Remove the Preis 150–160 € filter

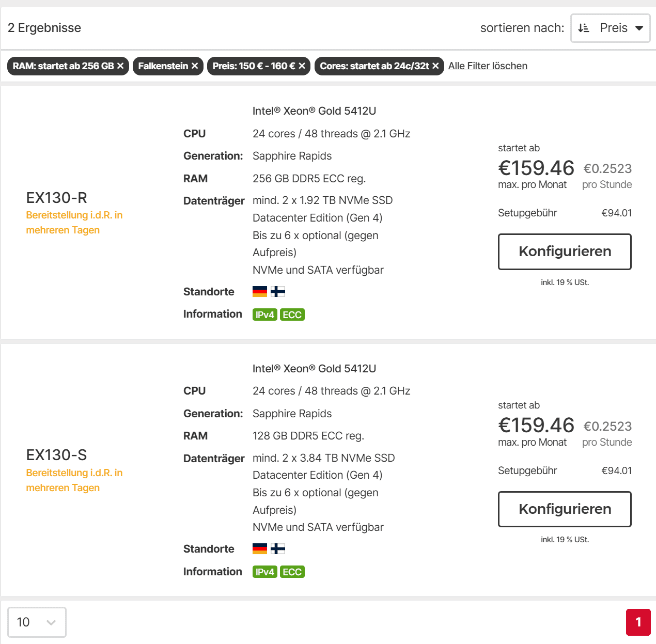(302, 66)
